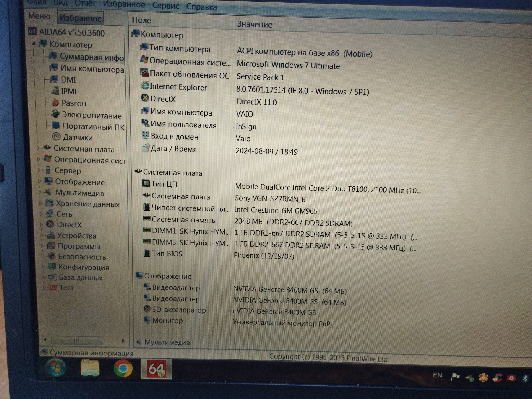The width and height of the screenshot is (532, 399).
Task: Select the DirectX tree node icon
Action: [x=50, y=224]
